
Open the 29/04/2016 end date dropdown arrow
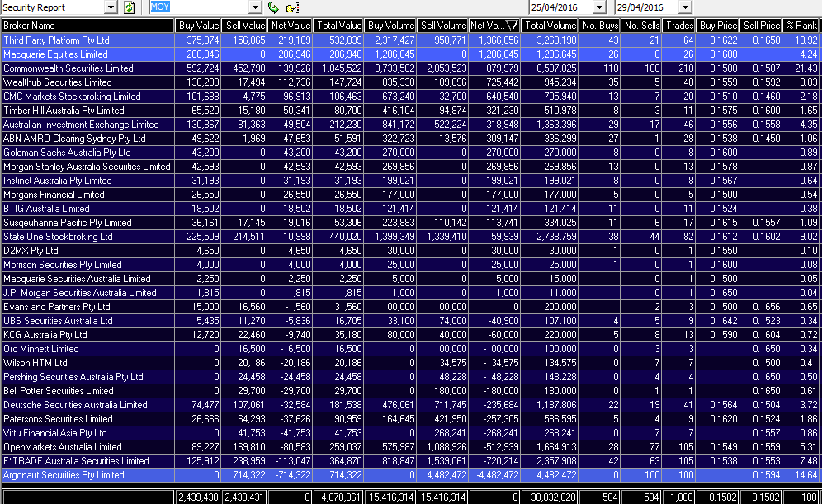pyautogui.click(x=685, y=7)
